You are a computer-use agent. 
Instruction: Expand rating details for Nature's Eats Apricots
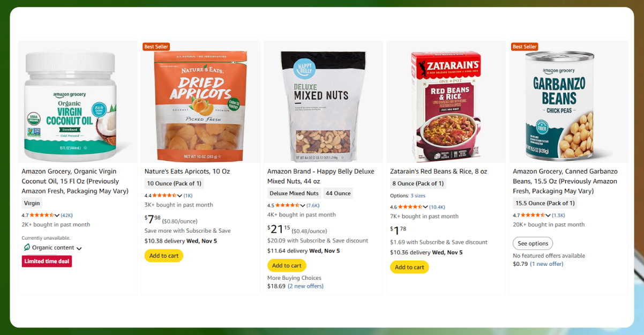tap(179, 196)
